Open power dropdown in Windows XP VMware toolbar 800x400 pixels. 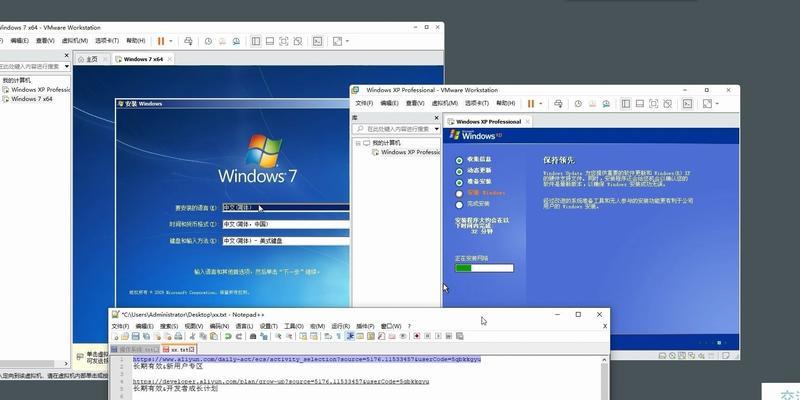click(540, 104)
